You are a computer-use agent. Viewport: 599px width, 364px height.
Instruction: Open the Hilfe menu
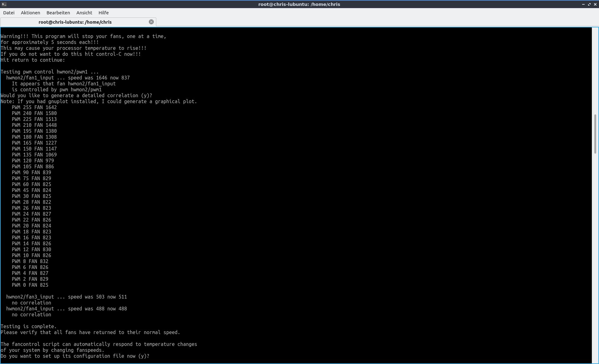104,13
